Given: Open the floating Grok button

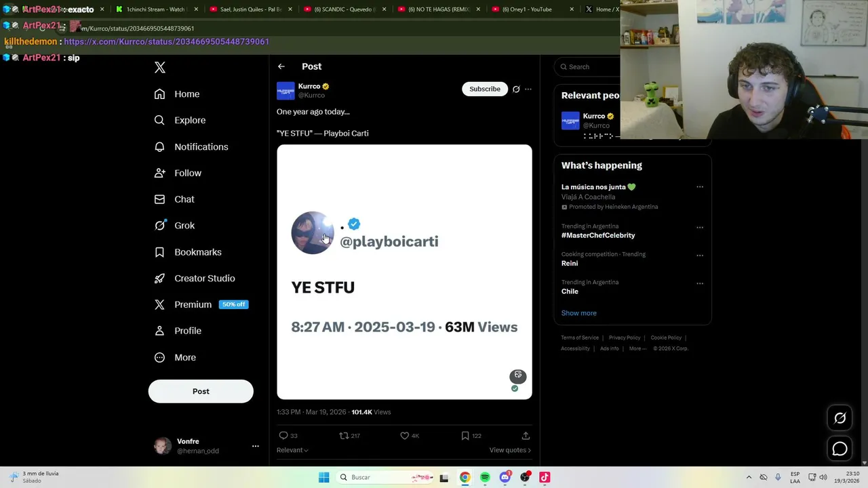Looking at the screenshot, I should pyautogui.click(x=840, y=418).
